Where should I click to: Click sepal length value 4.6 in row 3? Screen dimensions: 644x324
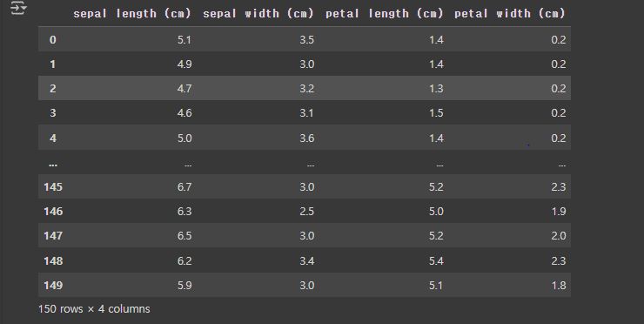pyautogui.click(x=184, y=113)
